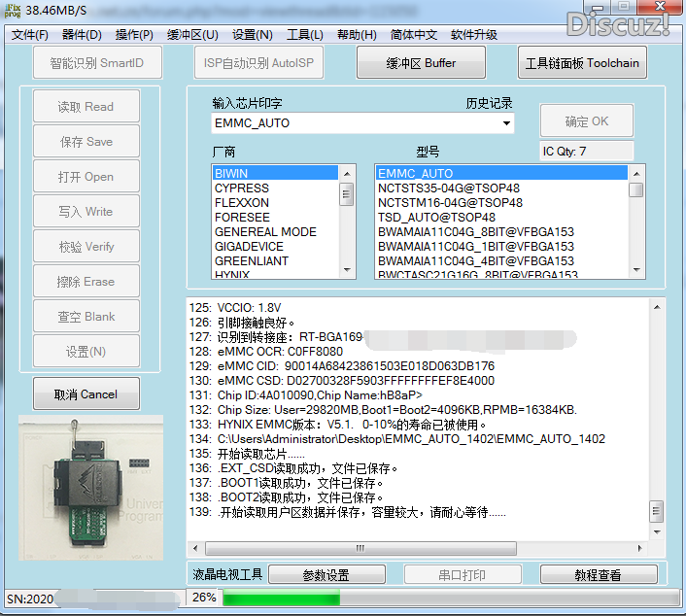The image size is (686, 616).
Task: Open the 操作(P) menu
Action: pyautogui.click(x=134, y=35)
